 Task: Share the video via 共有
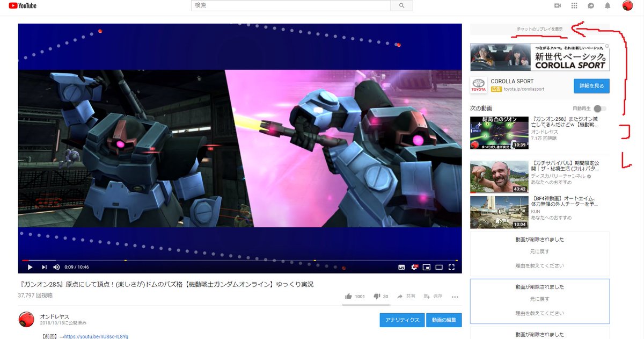(x=406, y=296)
